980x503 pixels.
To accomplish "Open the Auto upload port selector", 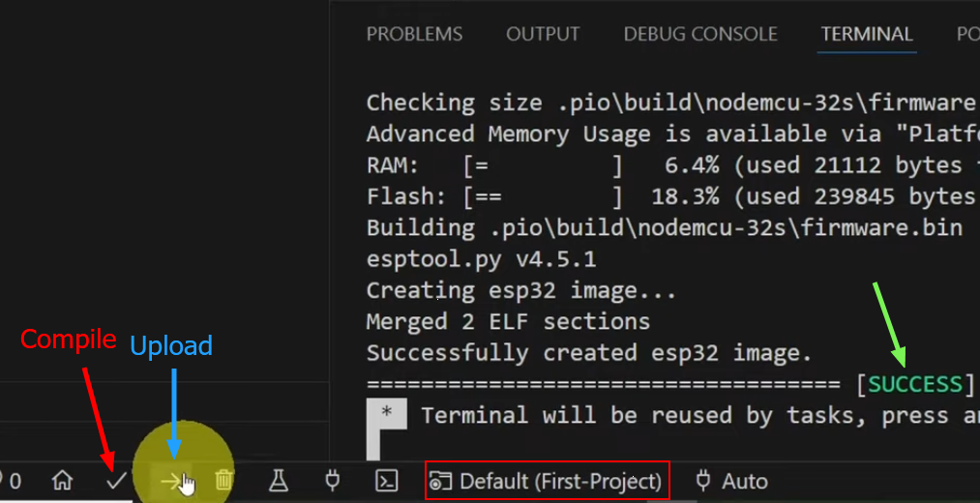I will (x=732, y=481).
